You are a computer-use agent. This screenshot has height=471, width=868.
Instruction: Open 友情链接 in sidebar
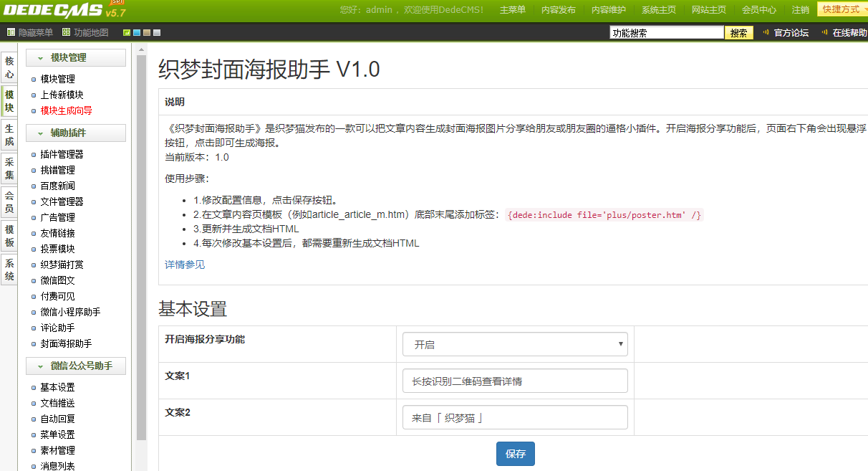(57, 233)
